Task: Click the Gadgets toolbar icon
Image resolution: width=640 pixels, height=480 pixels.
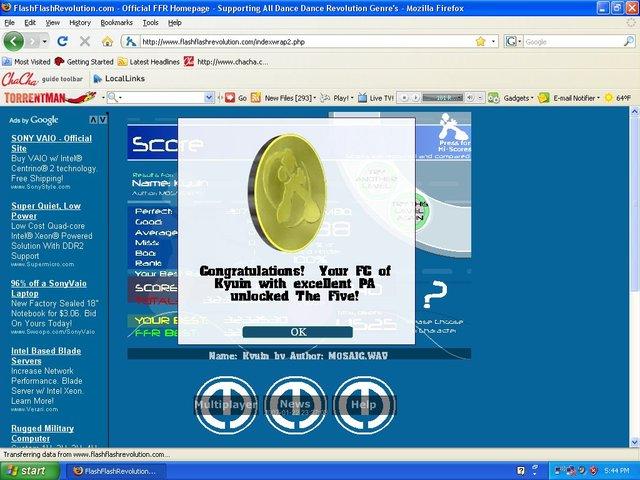Action: [x=493, y=98]
